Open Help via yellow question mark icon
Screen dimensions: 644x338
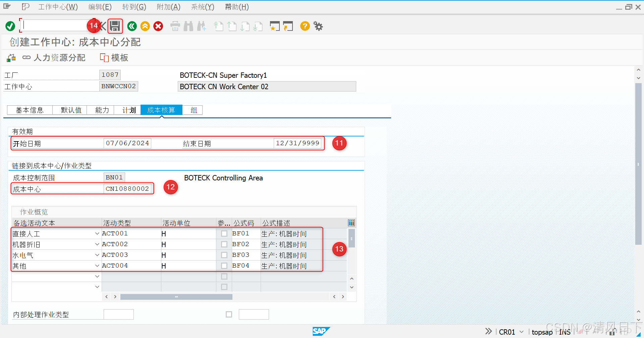click(305, 26)
